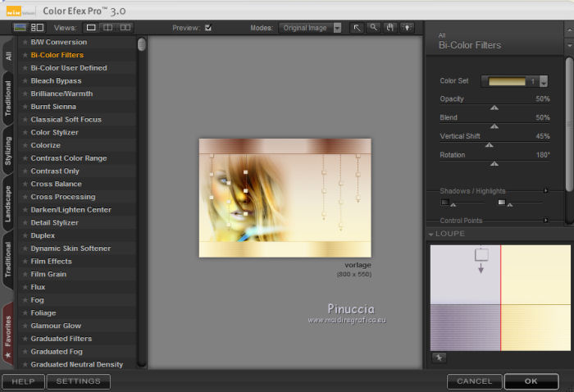The width and height of the screenshot is (574, 392).
Task: Click the Color Set gold swatch
Action: [x=507, y=81]
